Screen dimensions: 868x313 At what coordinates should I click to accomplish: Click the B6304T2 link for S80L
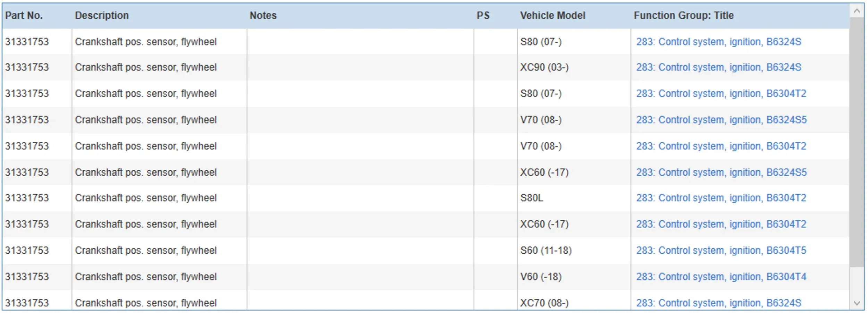(721, 198)
